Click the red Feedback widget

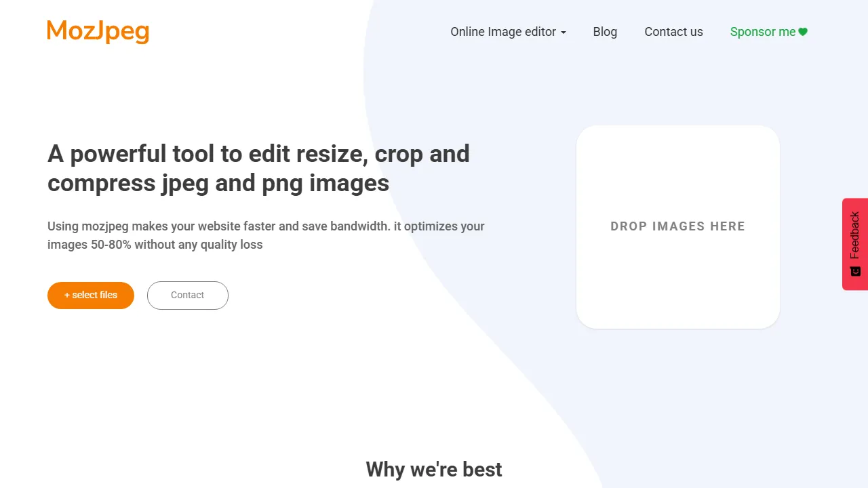[855, 244]
